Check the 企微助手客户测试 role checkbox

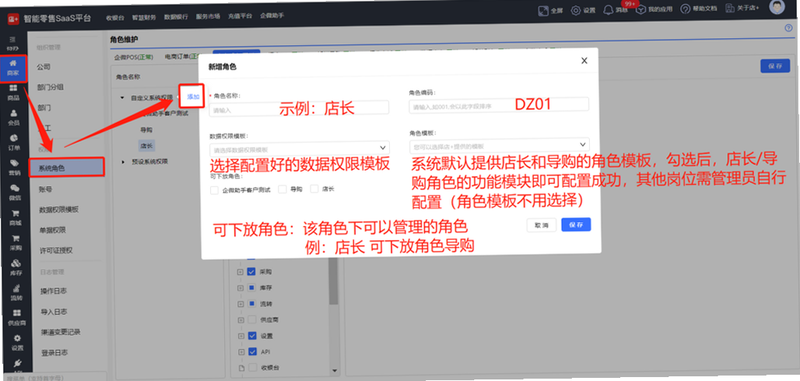point(214,190)
